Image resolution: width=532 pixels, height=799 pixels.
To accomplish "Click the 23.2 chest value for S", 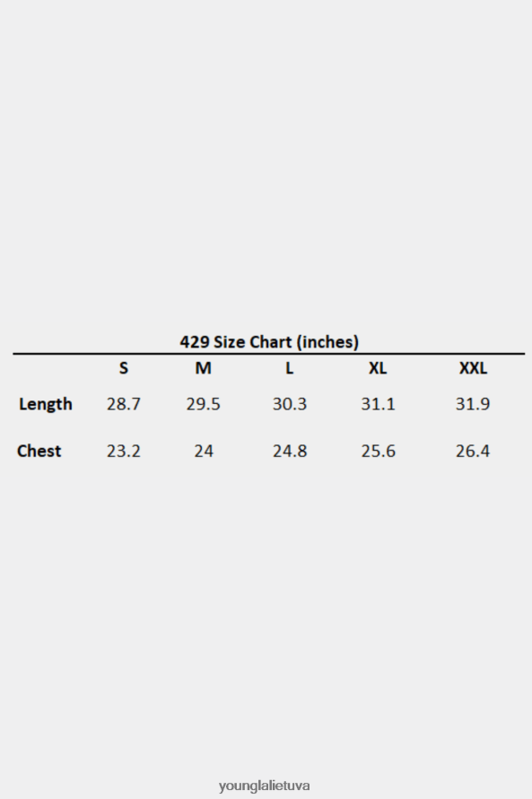I will [x=123, y=451].
